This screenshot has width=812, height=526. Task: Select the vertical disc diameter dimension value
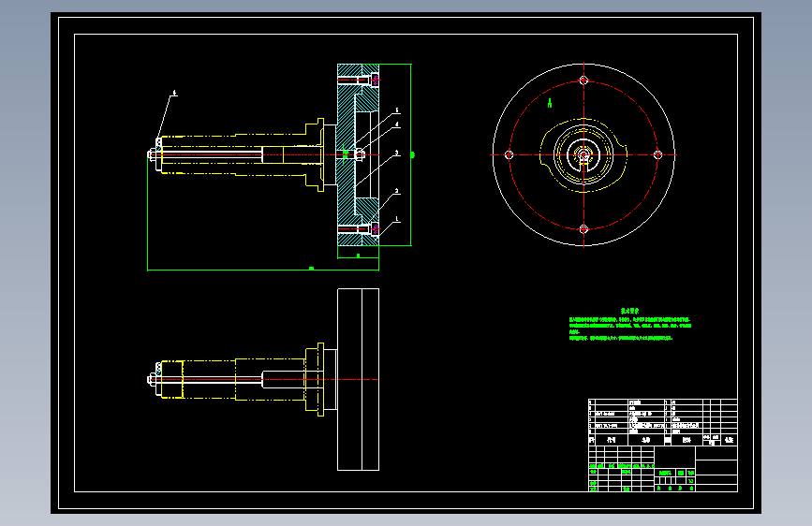tap(413, 154)
